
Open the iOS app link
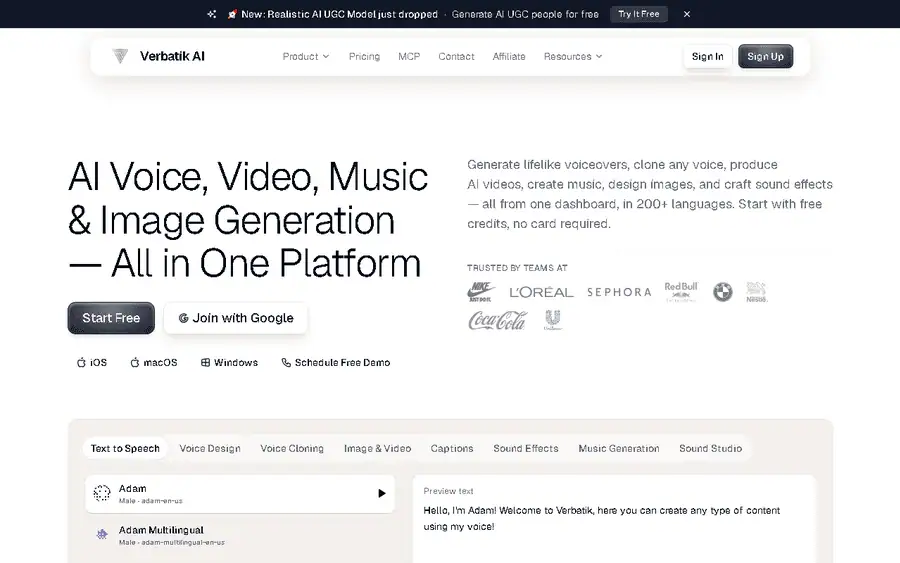point(92,363)
